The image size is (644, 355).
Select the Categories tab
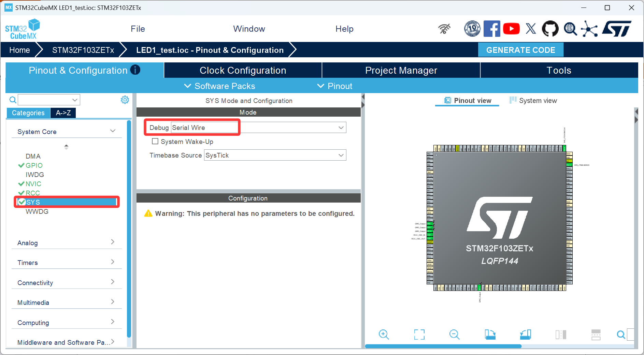coord(28,113)
